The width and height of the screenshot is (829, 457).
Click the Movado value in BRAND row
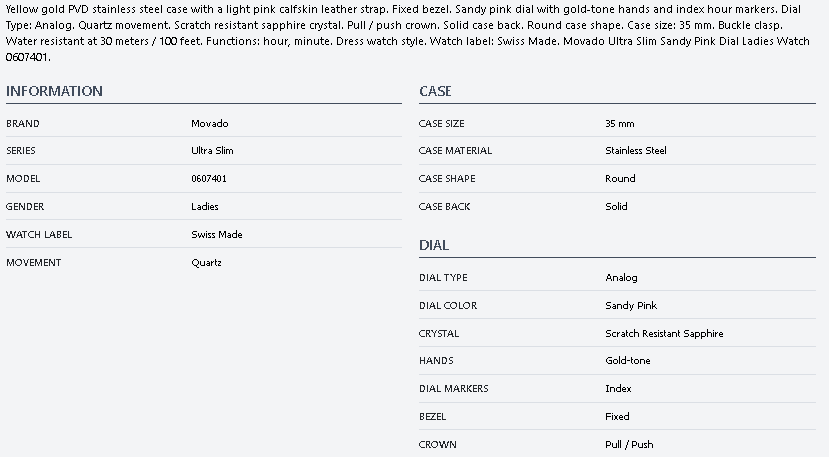tap(209, 124)
